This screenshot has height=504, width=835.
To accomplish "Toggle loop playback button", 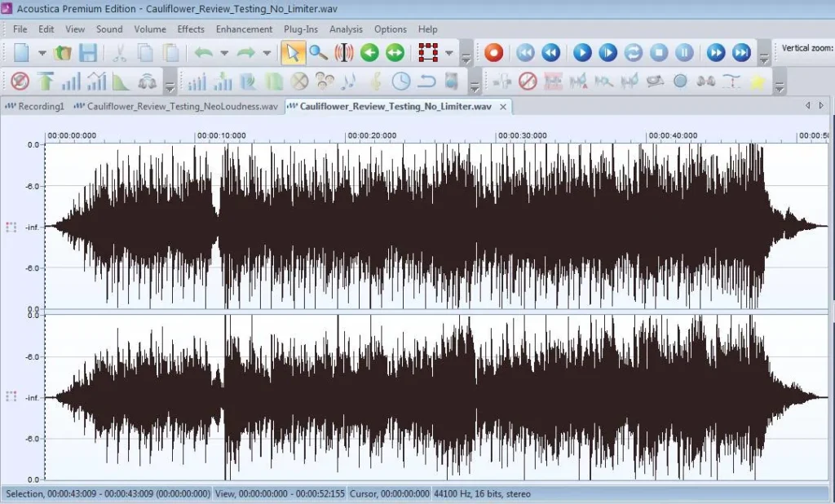I will click(x=633, y=53).
